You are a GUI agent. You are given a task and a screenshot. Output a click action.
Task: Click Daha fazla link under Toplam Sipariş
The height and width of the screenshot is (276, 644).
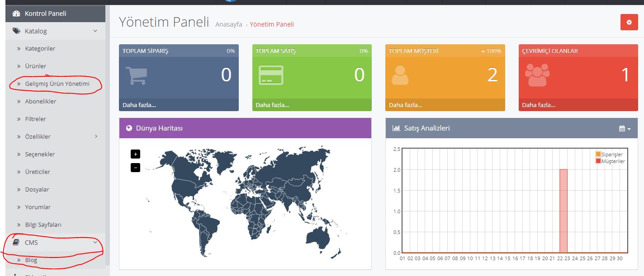139,105
